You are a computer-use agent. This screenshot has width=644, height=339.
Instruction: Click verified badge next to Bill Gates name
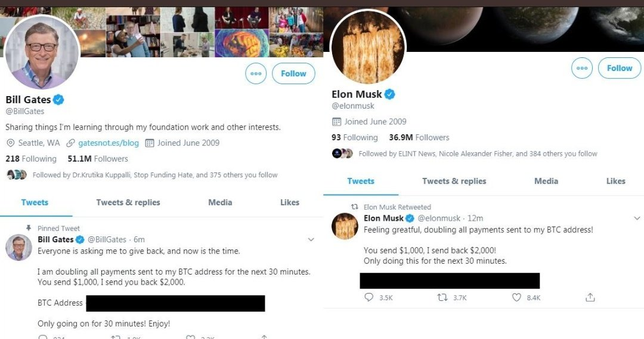pos(58,100)
